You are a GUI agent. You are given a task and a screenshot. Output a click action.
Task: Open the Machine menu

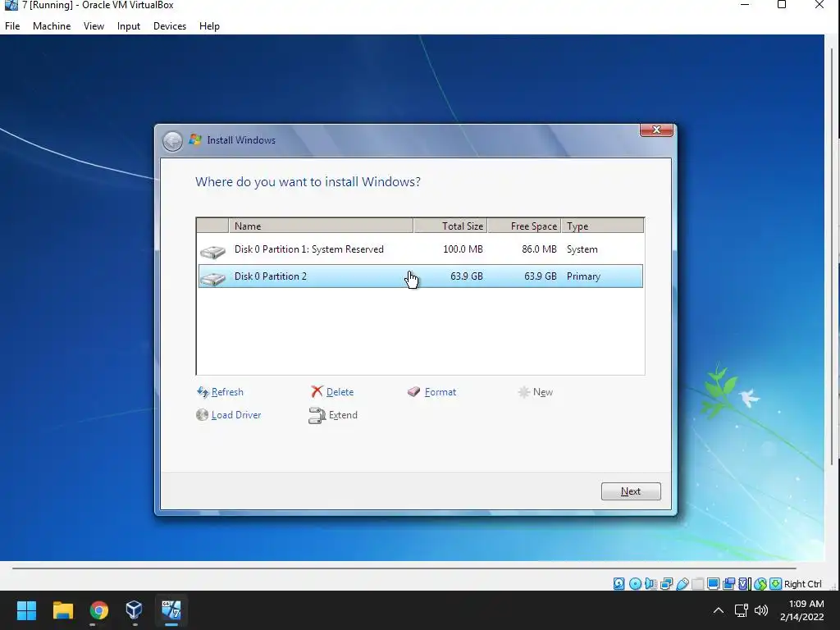point(52,26)
